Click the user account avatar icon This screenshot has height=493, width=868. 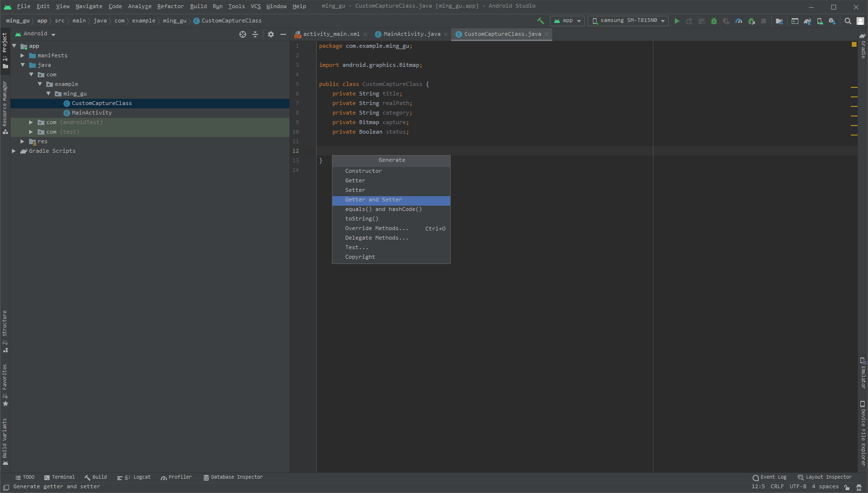[x=860, y=21]
